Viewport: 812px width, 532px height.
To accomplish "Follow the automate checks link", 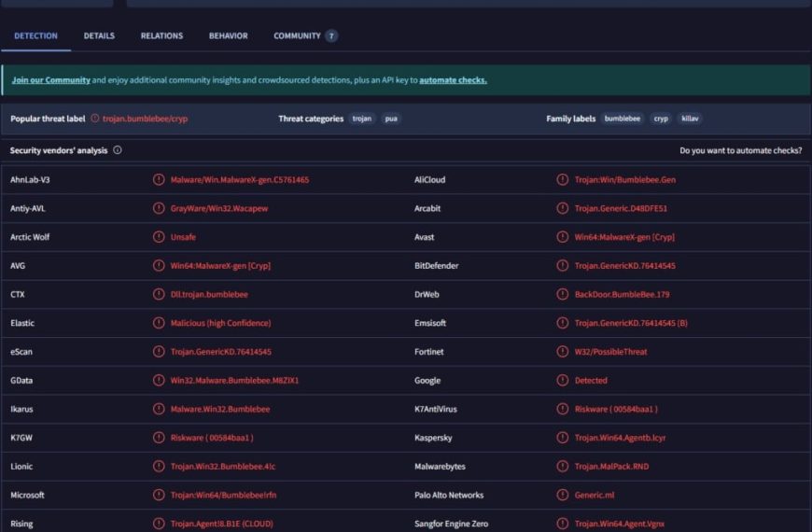I will [453, 79].
